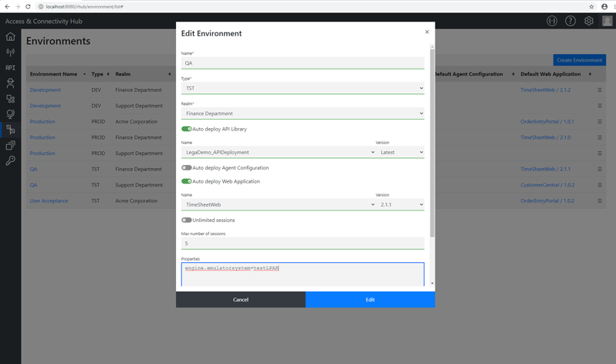Click Access & Connectivity Hub title
This screenshot has width=616, height=364.
click(x=43, y=21)
